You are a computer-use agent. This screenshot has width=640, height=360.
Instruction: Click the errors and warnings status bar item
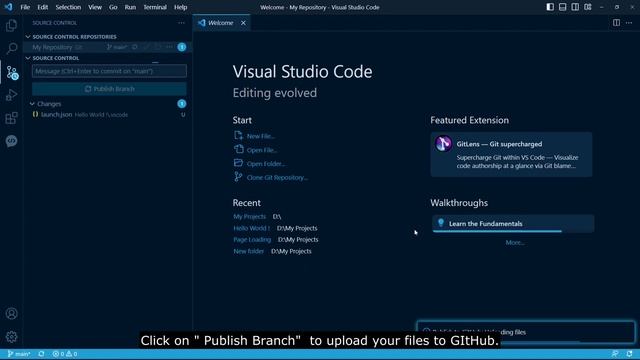pos(64,354)
